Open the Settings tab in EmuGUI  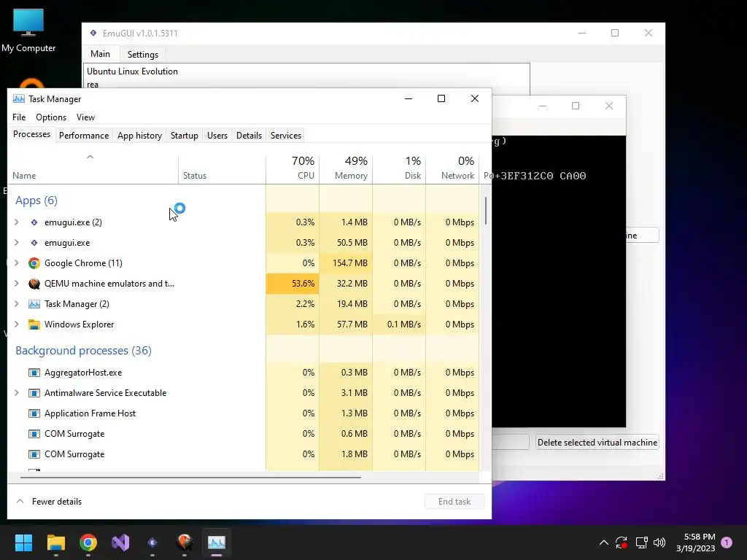point(143,54)
